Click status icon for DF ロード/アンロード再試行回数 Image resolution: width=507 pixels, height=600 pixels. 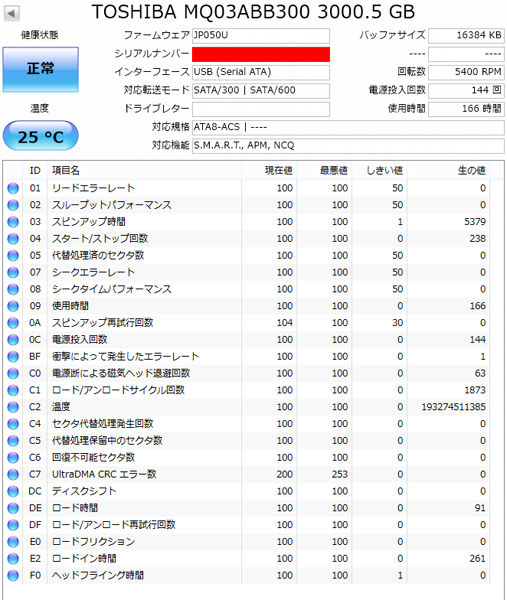coord(13,525)
